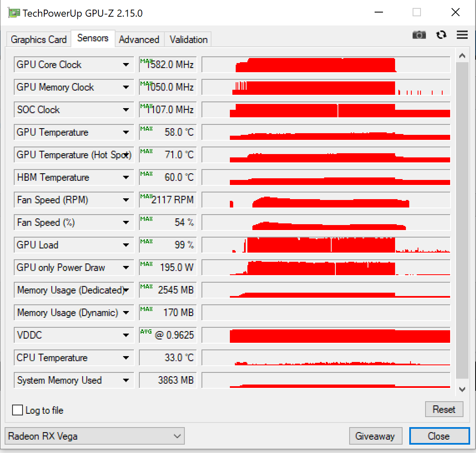Select the Sensors tab

(93, 38)
